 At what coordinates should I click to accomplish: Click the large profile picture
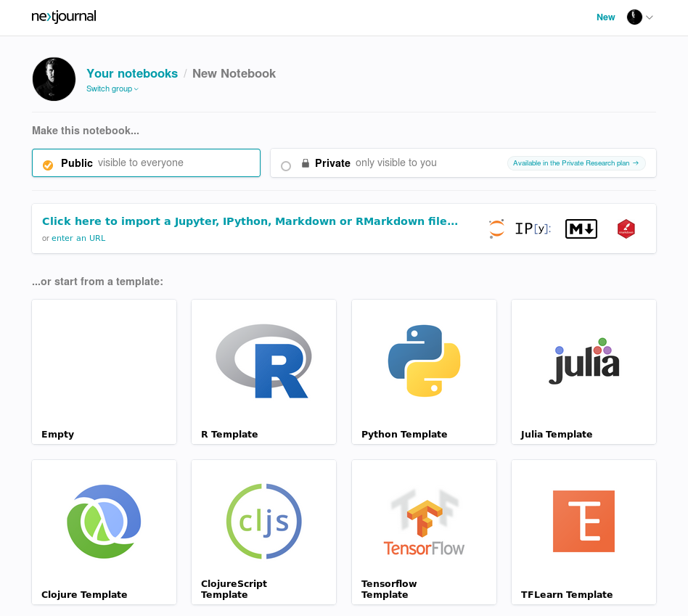point(54,79)
